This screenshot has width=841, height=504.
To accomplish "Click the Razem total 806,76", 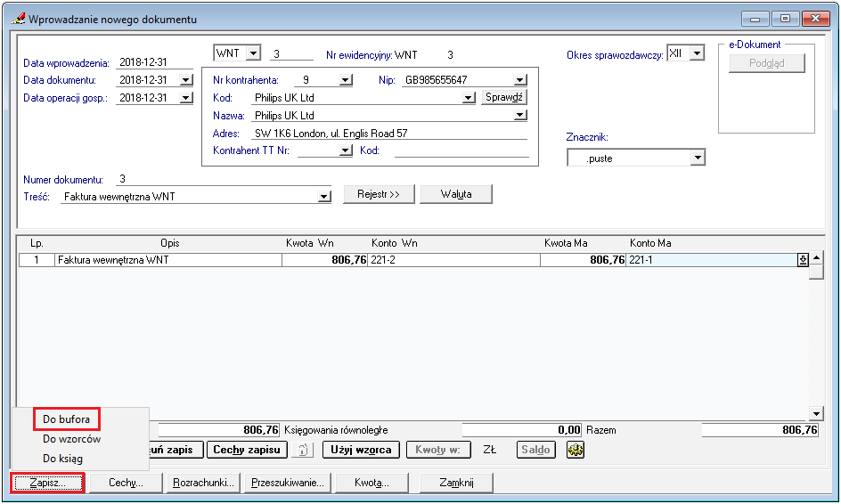I will tap(760, 430).
